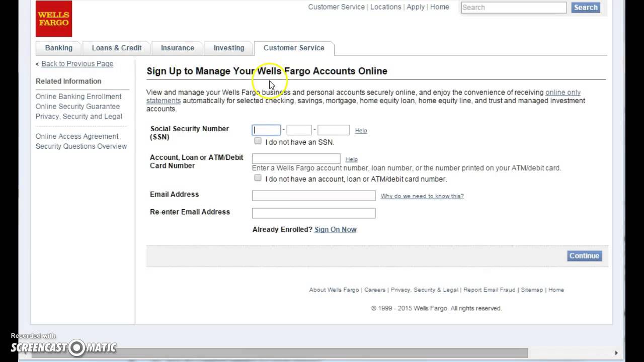Open Privacy, Security & Legal footer link
Image resolution: width=644 pixels, height=362 pixels.
(425, 290)
